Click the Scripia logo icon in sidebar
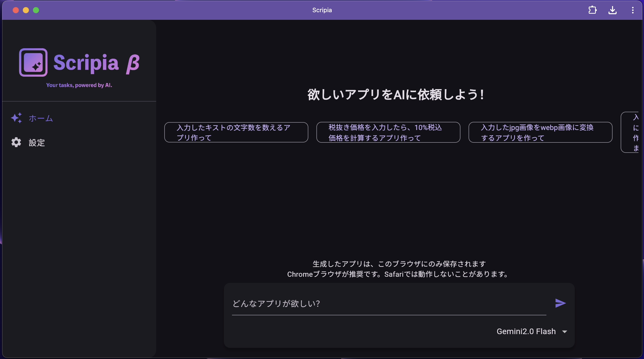This screenshot has width=644, height=359. click(x=33, y=62)
